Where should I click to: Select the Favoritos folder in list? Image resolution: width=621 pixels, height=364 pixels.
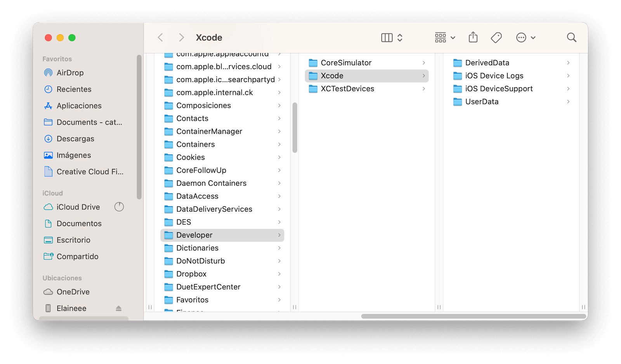click(x=222, y=300)
